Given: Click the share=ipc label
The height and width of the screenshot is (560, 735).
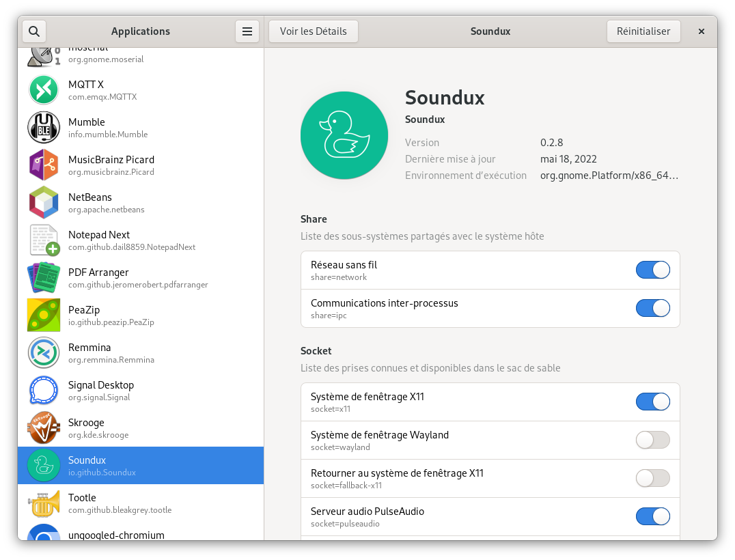Looking at the screenshot, I should tap(329, 316).
